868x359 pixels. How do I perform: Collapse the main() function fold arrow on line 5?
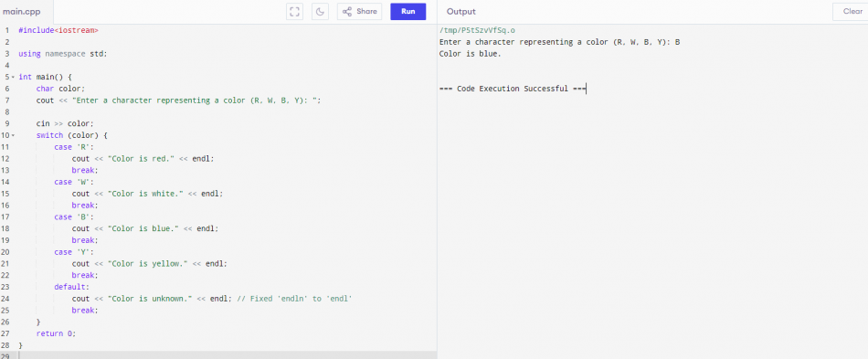pos(13,77)
